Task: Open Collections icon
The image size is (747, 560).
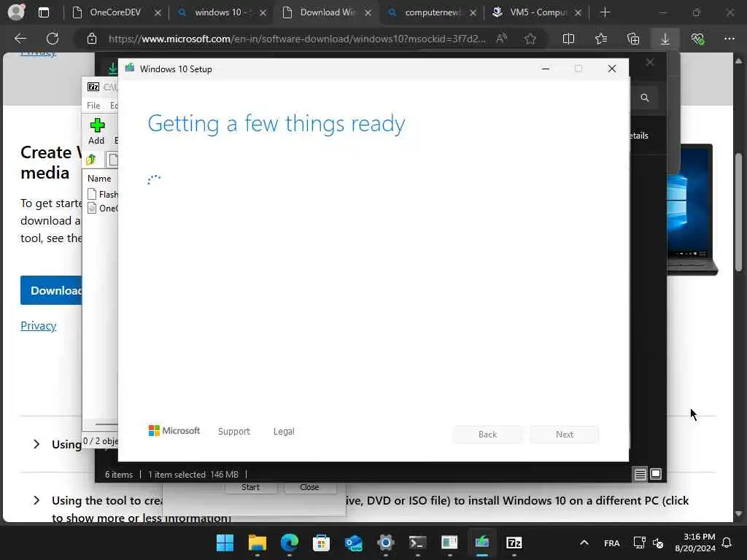Action: [x=633, y=39]
